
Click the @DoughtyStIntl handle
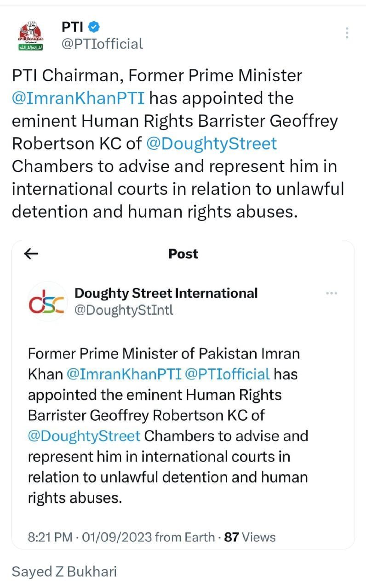coord(124,311)
